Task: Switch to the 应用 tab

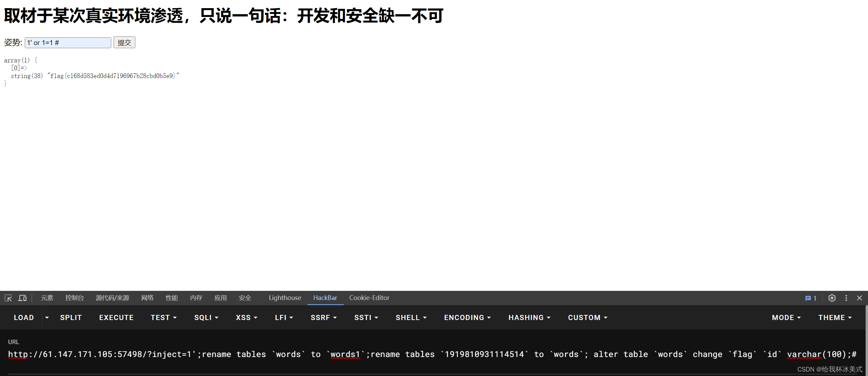Action: 220,298
